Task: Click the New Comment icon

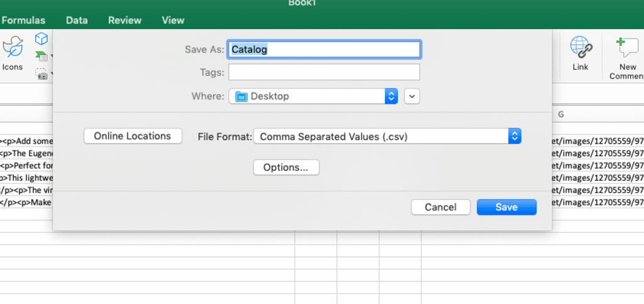Action: [x=626, y=53]
